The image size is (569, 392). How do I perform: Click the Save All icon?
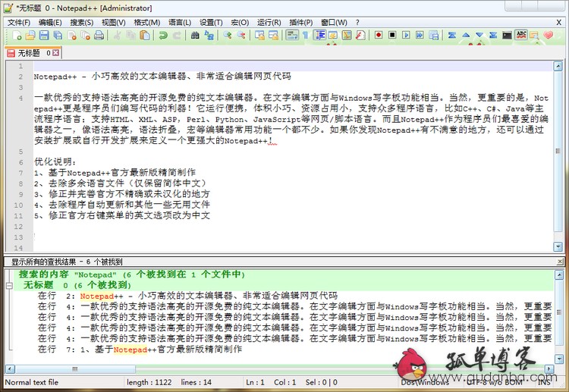[x=58, y=35]
